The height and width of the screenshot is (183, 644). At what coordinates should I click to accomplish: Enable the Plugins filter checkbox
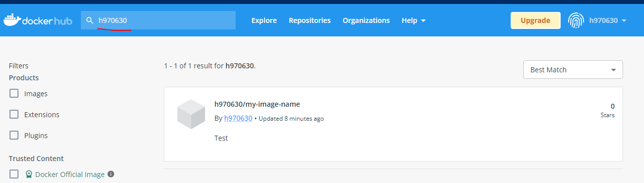click(14, 135)
